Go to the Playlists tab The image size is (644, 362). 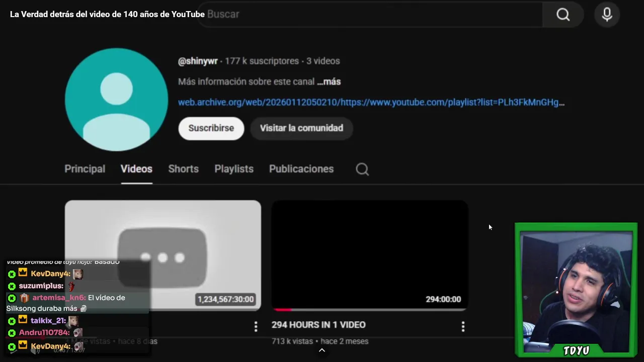(x=234, y=169)
